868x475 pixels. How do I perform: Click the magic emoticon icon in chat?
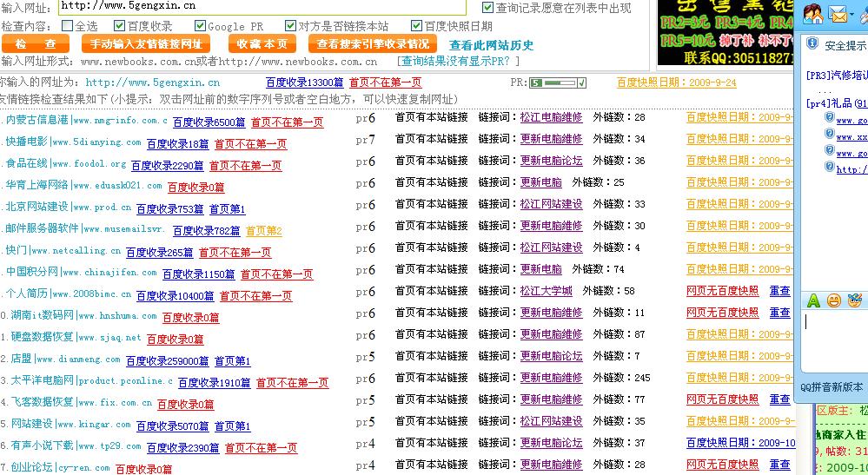[855, 300]
